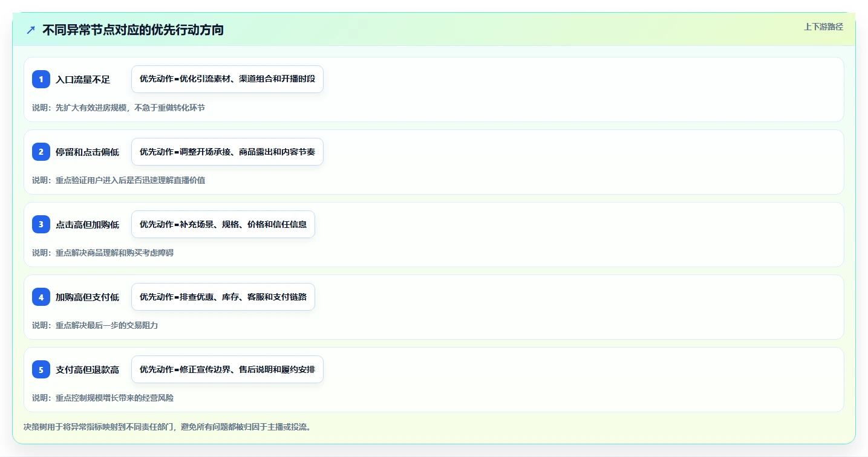Click the number 4 badge for 加购高但支付低
This screenshot has height=457, width=868.
[x=41, y=297]
